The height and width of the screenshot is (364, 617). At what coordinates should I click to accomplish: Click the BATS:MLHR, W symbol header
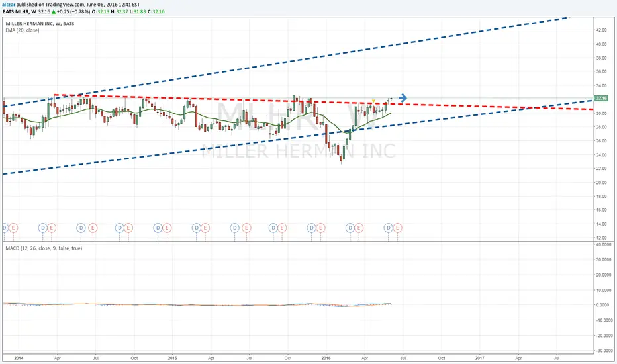(20, 12)
